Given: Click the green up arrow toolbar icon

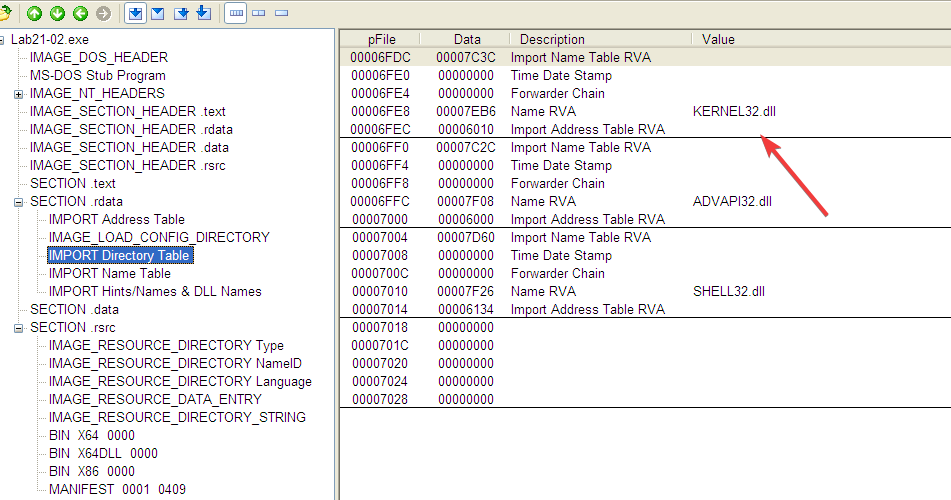Looking at the screenshot, I should click(35, 13).
